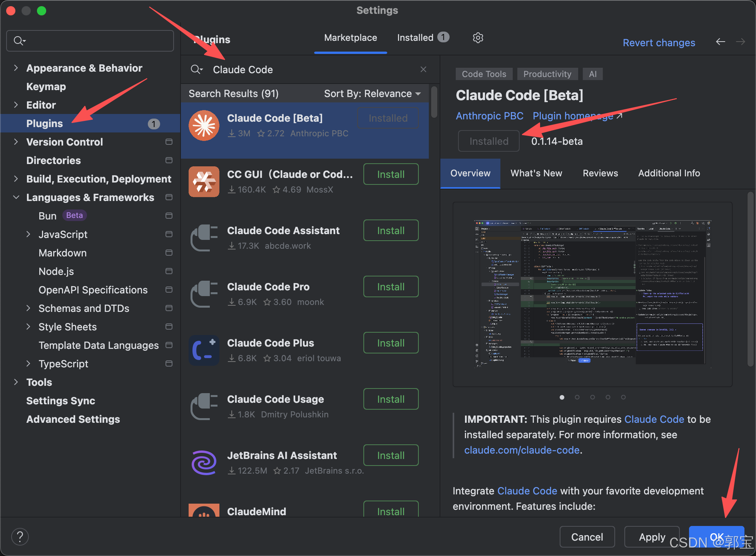756x556 pixels.
Task: Click the back navigation arrow
Action: [721, 42]
